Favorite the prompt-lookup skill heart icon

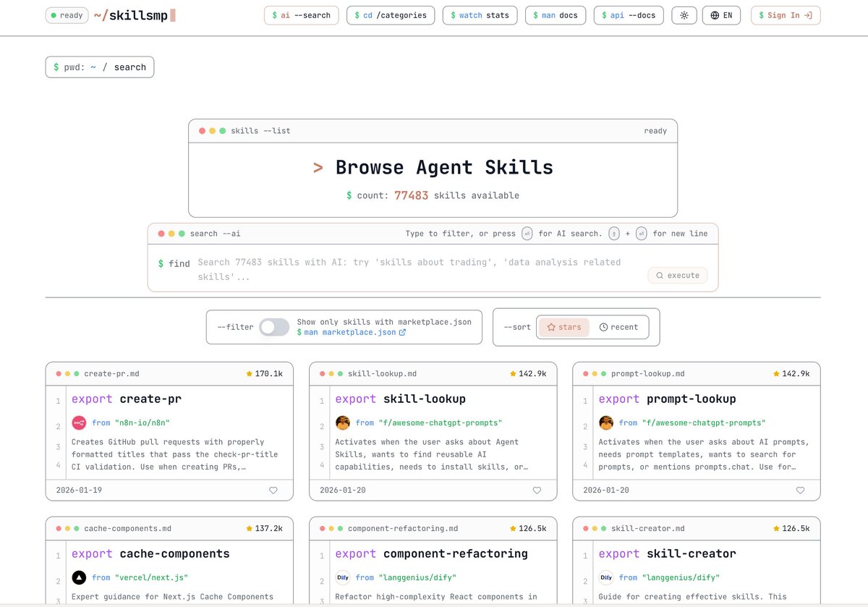point(800,490)
